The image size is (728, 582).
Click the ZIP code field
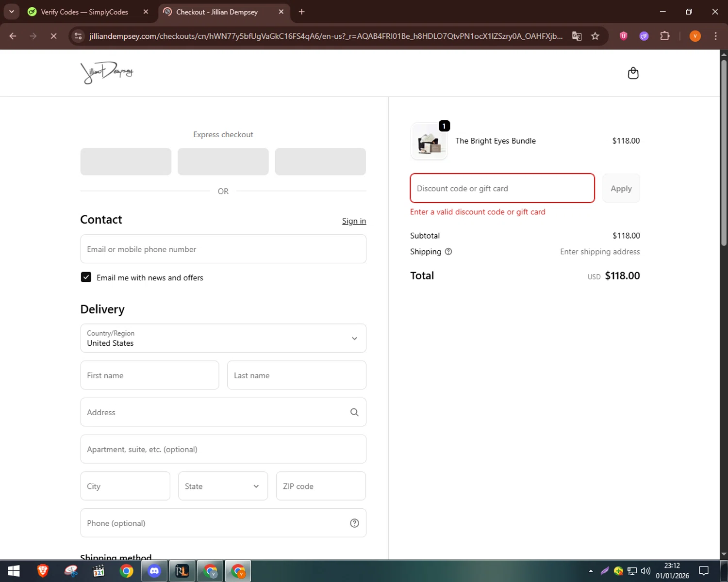pyautogui.click(x=321, y=486)
